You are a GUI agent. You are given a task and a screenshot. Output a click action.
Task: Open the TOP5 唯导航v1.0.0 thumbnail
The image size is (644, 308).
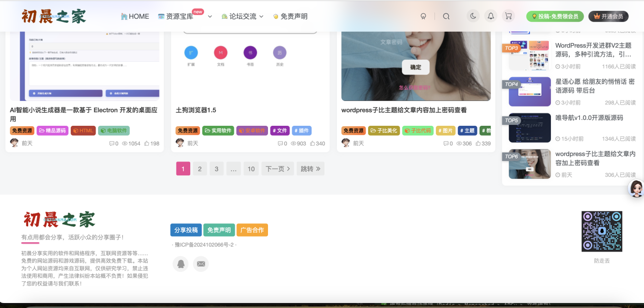tap(530, 128)
